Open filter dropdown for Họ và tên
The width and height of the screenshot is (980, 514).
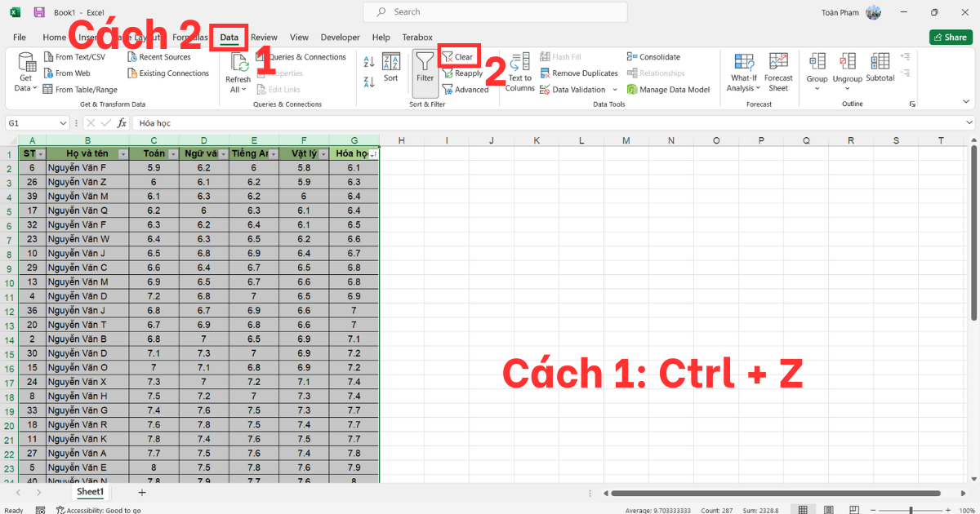(x=123, y=154)
